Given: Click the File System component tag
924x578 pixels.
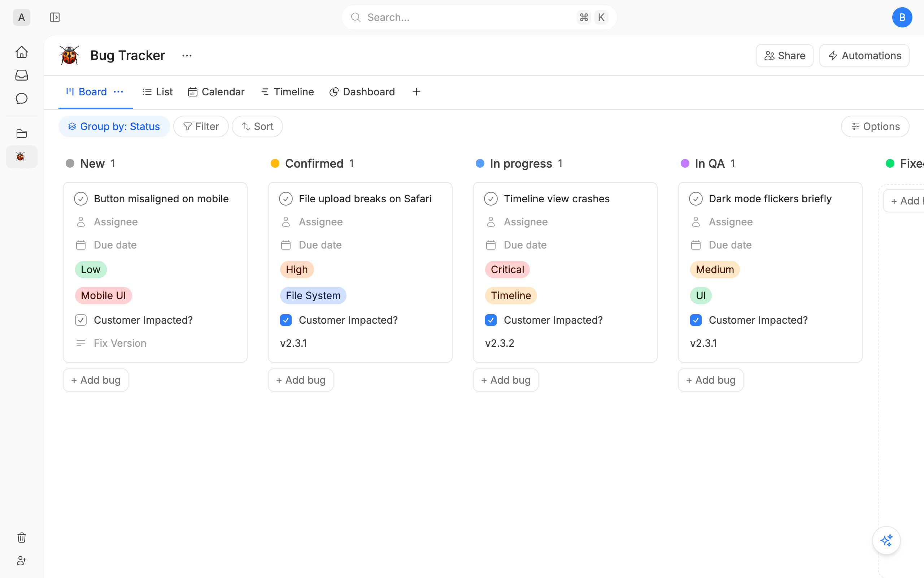Looking at the screenshot, I should [313, 296].
